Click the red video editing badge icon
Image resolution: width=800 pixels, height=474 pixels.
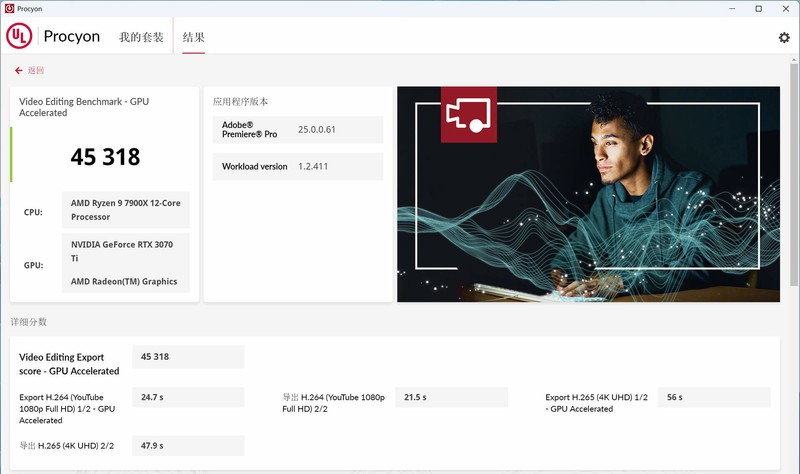point(468,115)
